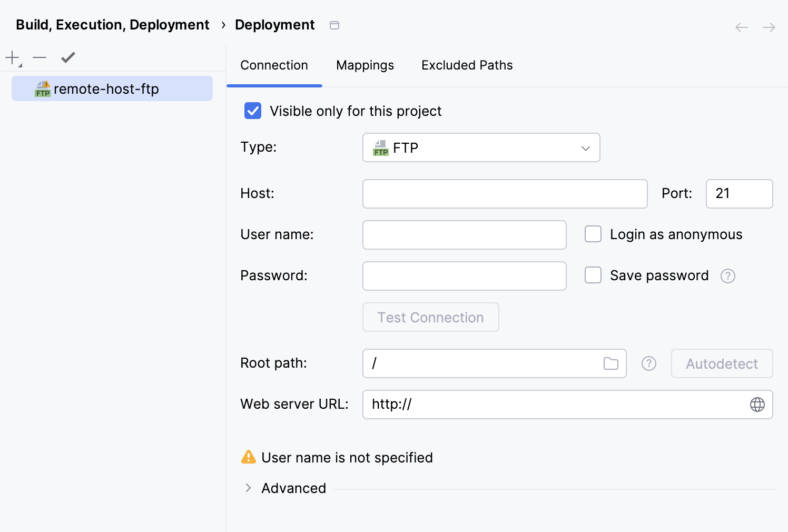Viewport: 788px width, 532px height.
Task: Click the Root path help icon
Action: click(x=648, y=363)
